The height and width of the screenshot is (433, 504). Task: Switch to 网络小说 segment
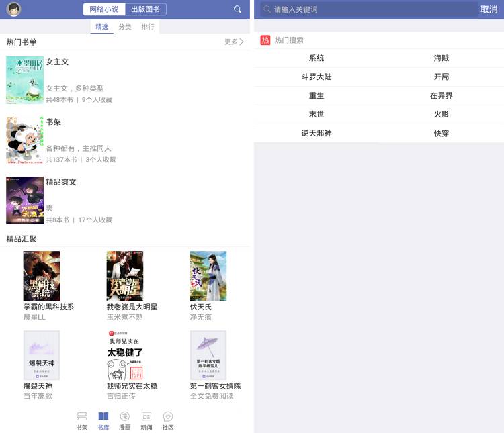tap(104, 9)
